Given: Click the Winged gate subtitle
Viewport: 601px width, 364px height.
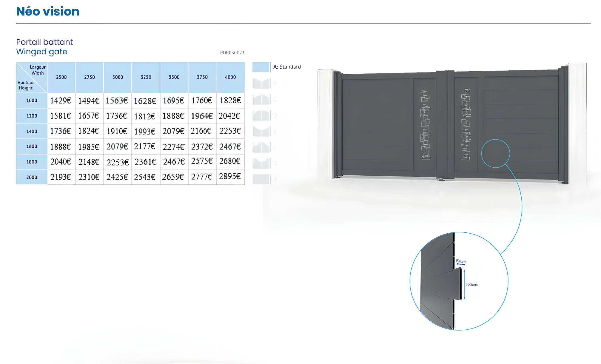Looking at the screenshot, I should click(x=42, y=52).
